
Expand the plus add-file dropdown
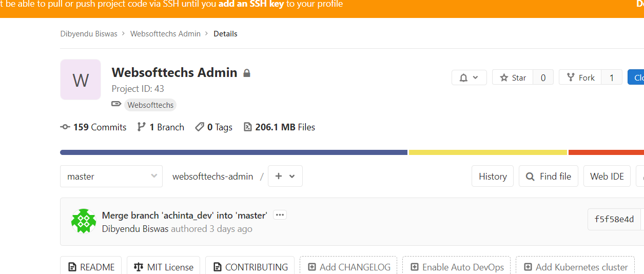pos(285,176)
